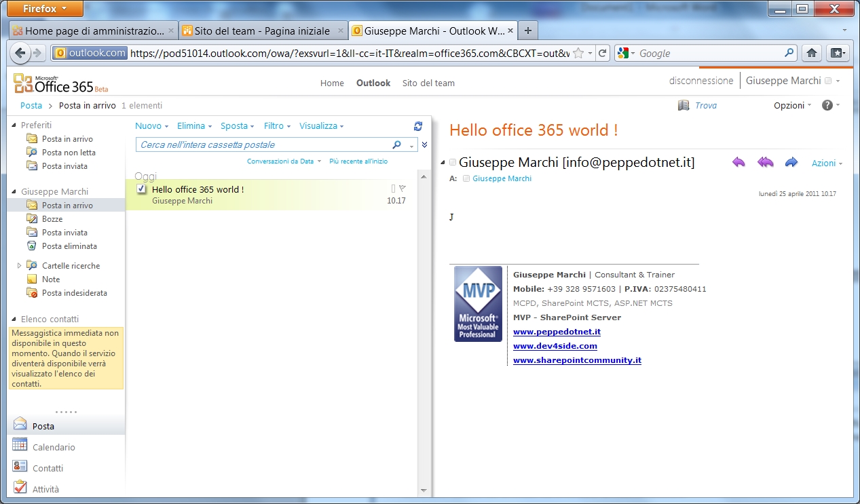Click the Firefox home button

coord(811,53)
